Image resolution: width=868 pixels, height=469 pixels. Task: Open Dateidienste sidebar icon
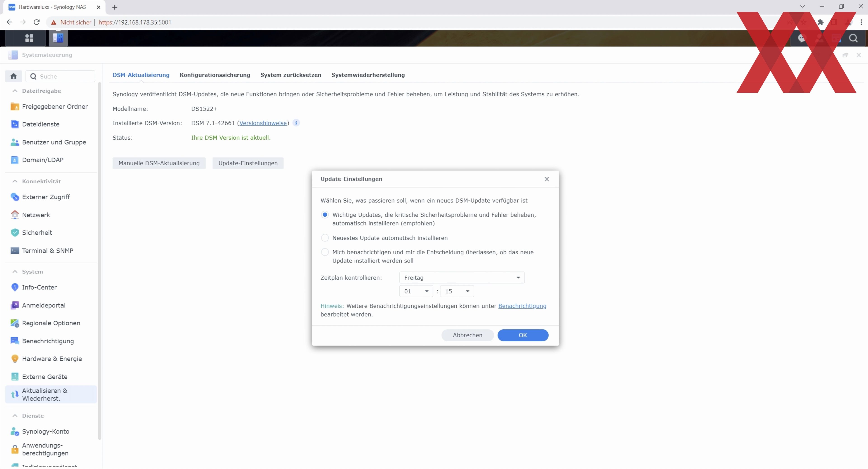(x=14, y=124)
